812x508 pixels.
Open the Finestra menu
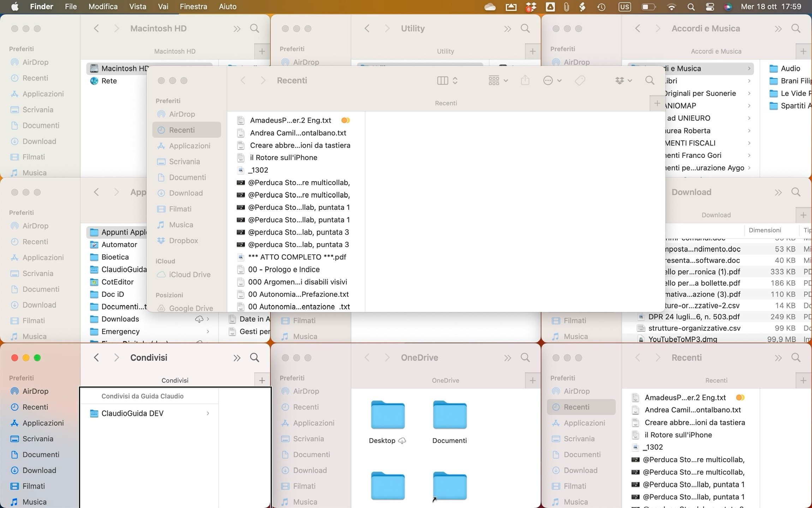[193, 7]
